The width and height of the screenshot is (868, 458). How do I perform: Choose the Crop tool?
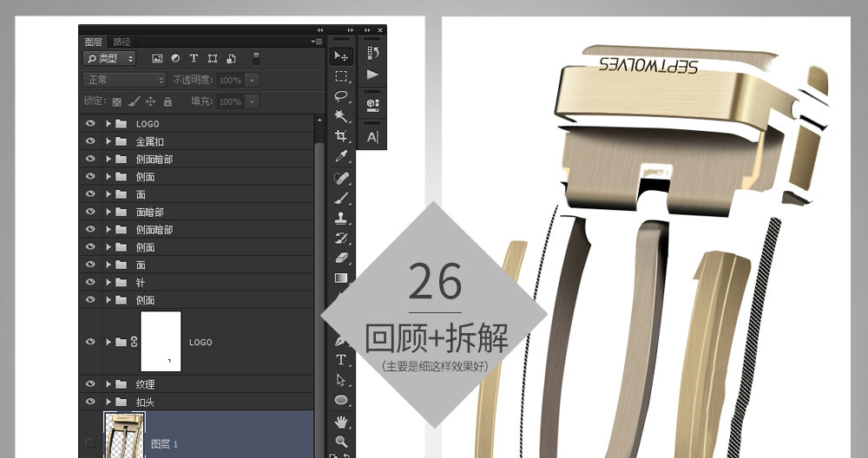[341, 136]
